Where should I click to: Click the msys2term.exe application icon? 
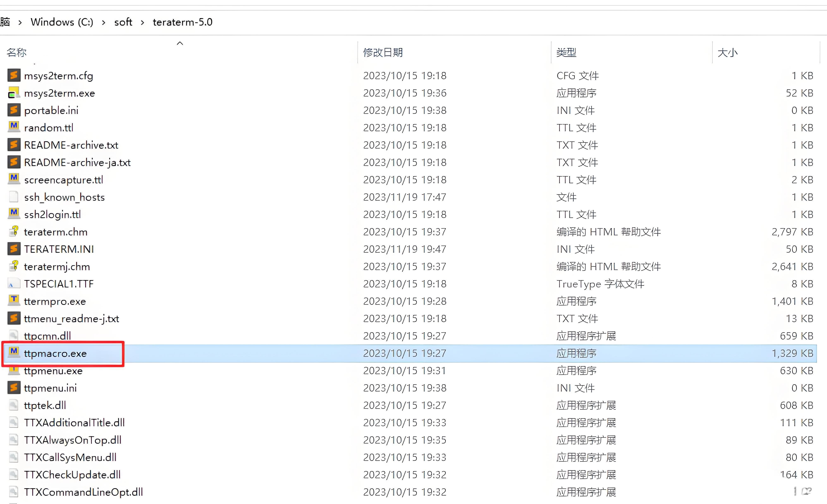point(14,93)
